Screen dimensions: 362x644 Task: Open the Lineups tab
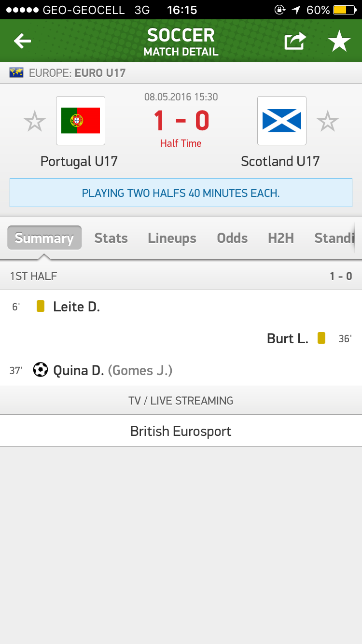click(172, 238)
